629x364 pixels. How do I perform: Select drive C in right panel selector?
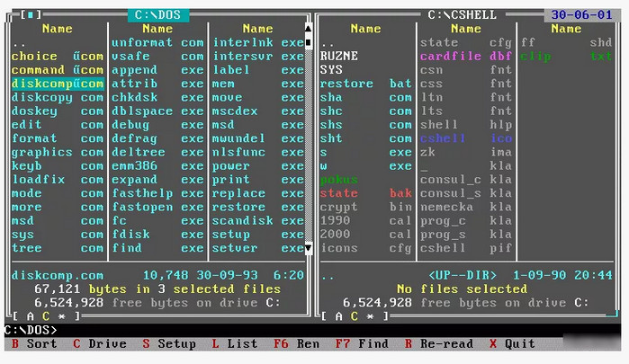355,316
